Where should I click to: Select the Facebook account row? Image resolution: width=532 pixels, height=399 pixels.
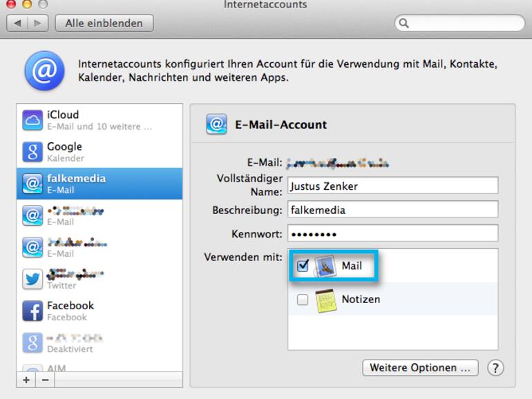click(x=99, y=311)
